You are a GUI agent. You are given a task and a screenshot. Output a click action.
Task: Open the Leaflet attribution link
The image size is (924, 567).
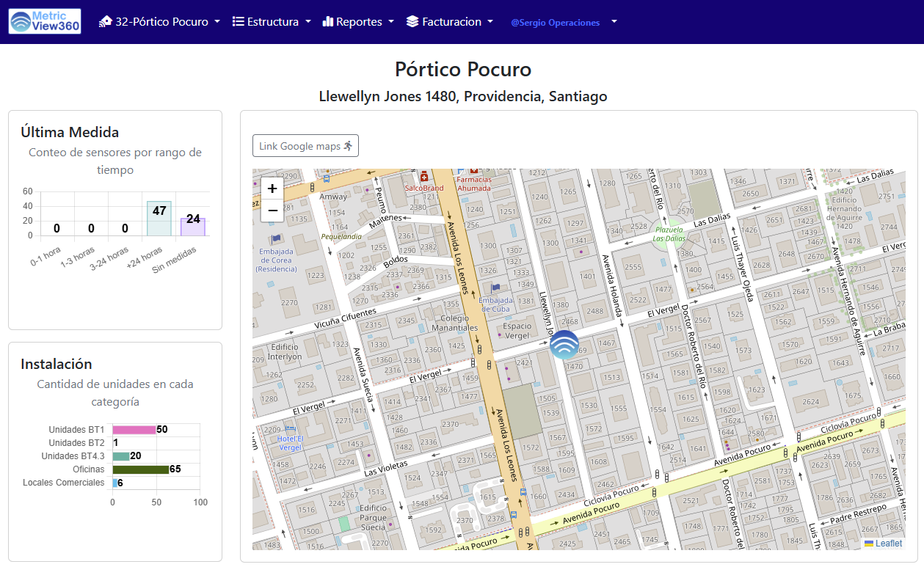(889, 544)
